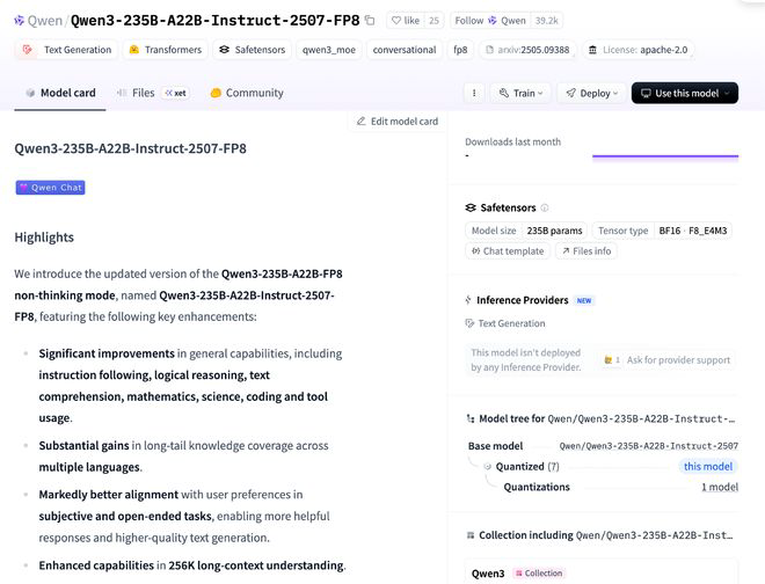
Task: Open the arxiv:2505.09388 tag
Action: pos(528,50)
